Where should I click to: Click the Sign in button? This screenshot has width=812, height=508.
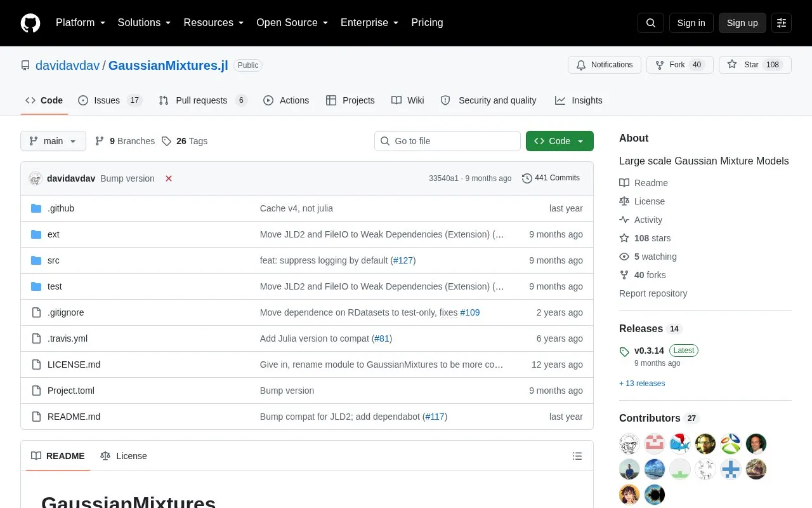pos(691,23)
